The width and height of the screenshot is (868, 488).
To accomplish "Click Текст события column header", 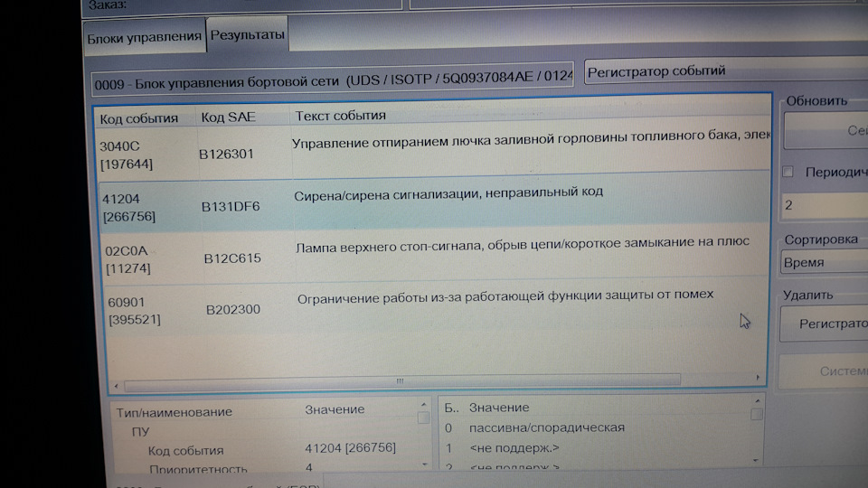I will (x=341, y=116).
